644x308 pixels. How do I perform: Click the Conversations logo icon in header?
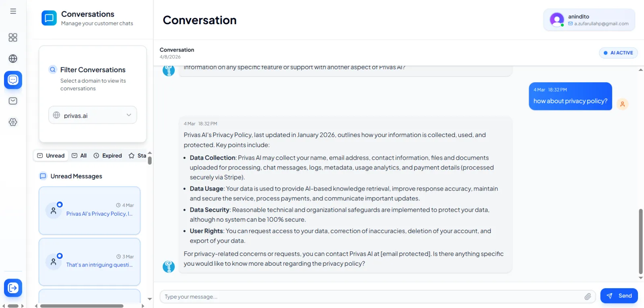(49, 18)
